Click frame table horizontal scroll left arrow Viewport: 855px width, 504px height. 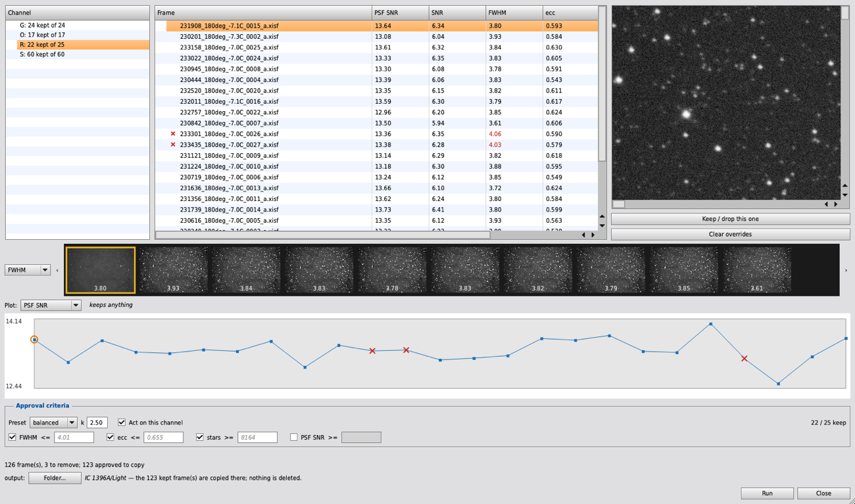tap(583, 235)
